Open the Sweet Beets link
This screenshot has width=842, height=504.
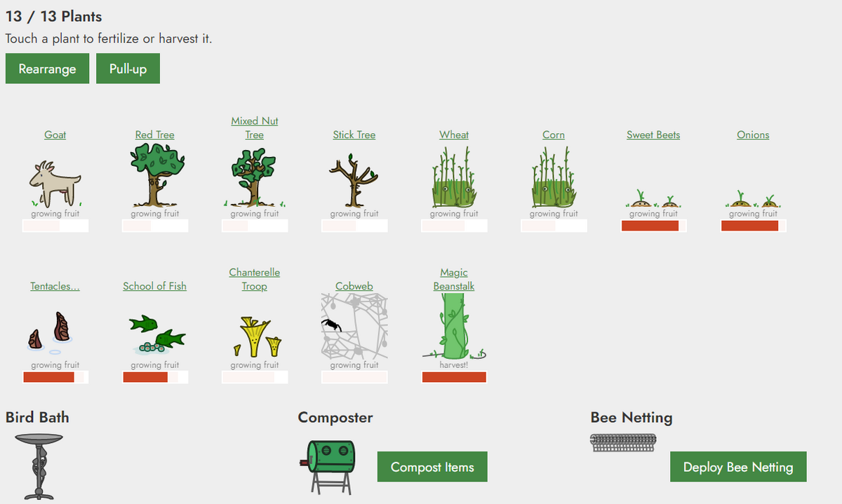click(x=653, y=135)
